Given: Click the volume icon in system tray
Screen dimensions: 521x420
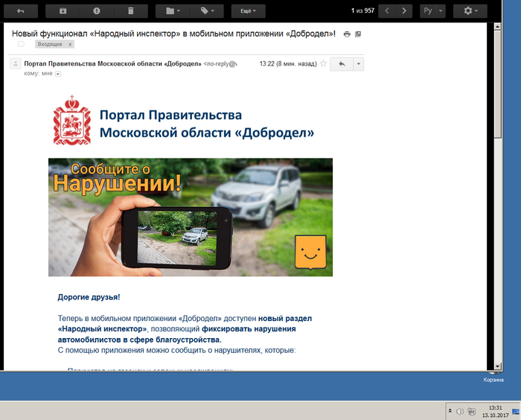Looking at the screenshot, I should click(460, 411).
